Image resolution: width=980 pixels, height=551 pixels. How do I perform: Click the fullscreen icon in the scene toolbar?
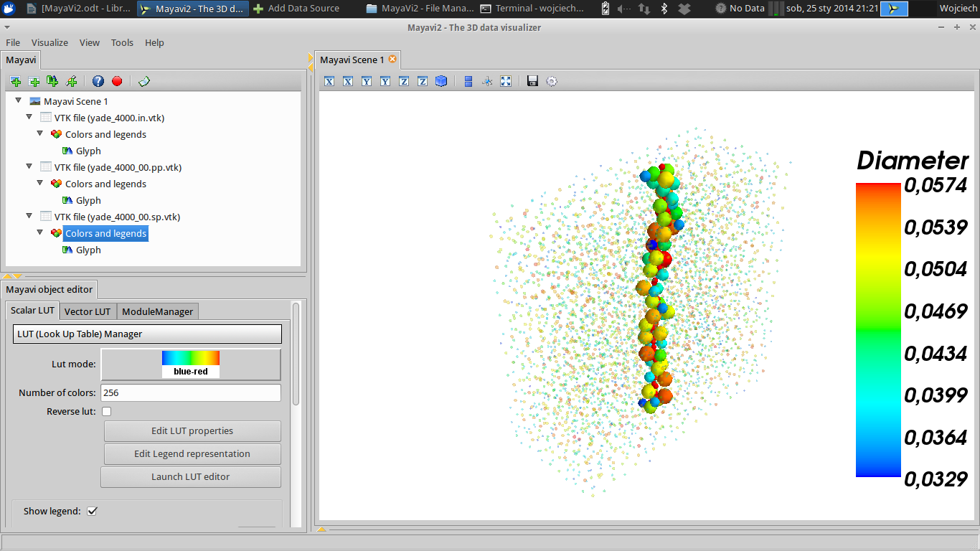pos(506,81)
